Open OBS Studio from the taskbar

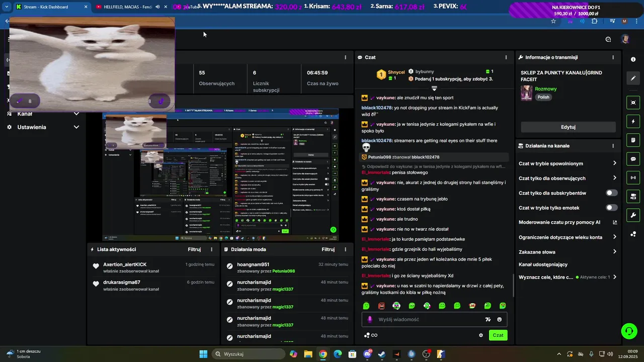[x=426, y=354]
